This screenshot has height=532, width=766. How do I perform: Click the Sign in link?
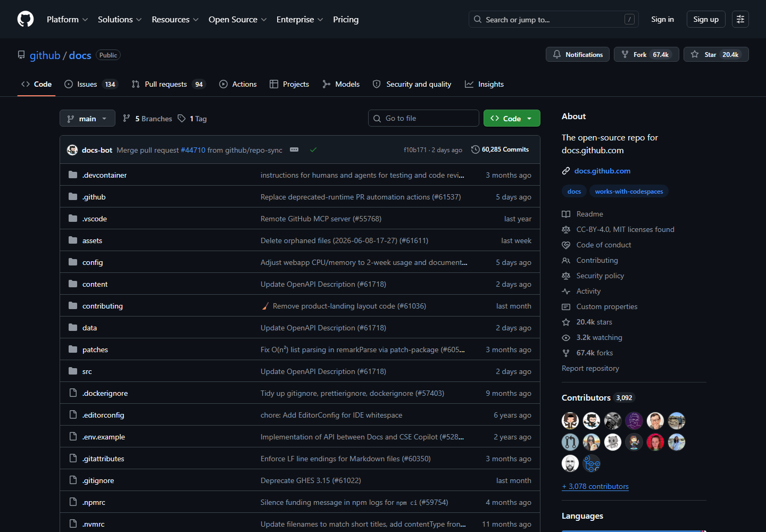point(662,19)
